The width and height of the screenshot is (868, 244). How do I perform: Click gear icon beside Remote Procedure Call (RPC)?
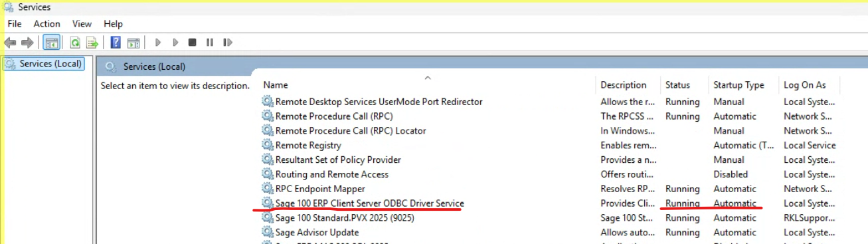(x=268, y=116)
